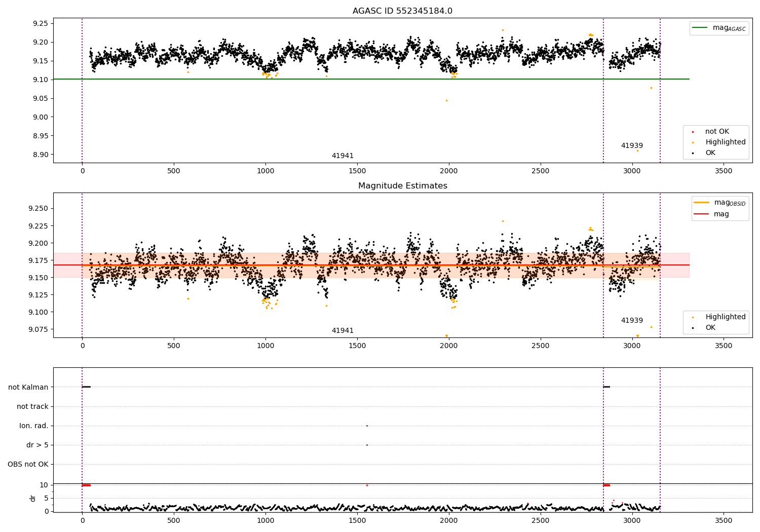Click the '9.125' y-tick of the middle plot
The width and height of the screenshot is (760, 532).
coord(38,295)
